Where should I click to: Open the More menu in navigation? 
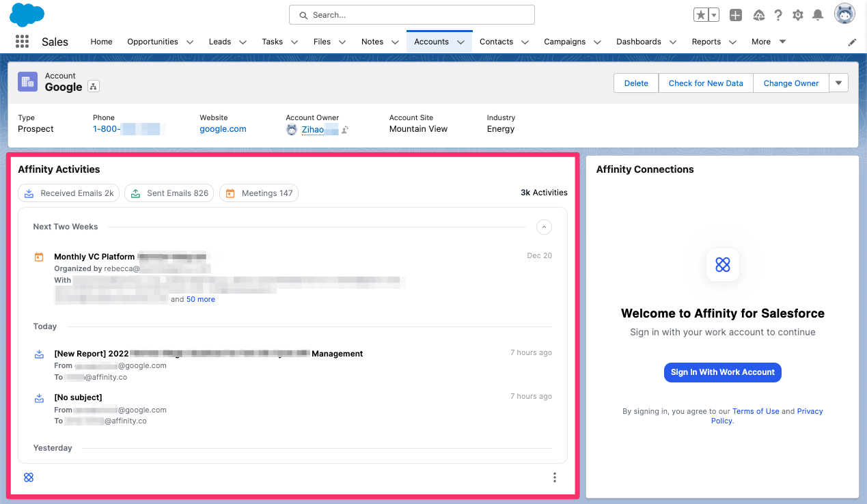[762, 41]
